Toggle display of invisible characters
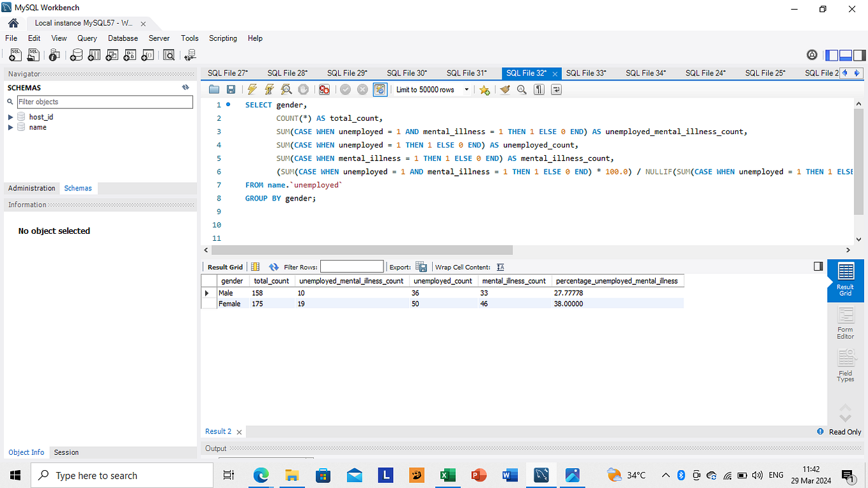 pos(539,89)
